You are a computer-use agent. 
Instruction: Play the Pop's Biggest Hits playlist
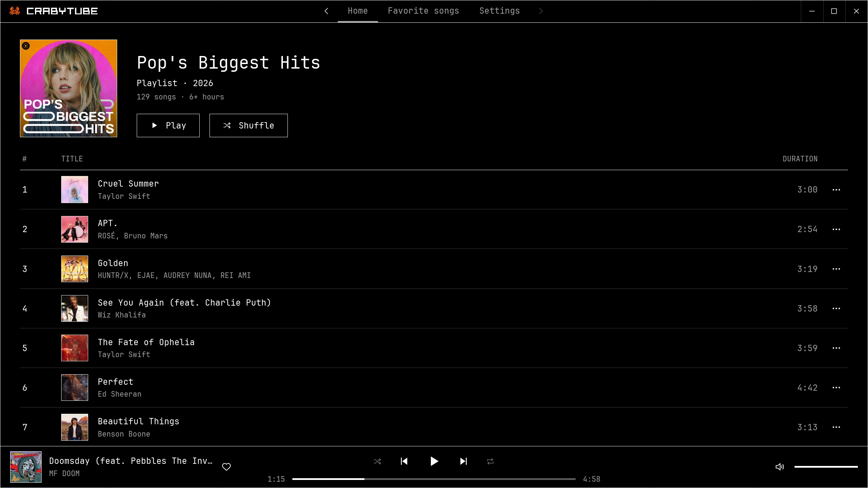pyautogui.click(x=168, y=125)
